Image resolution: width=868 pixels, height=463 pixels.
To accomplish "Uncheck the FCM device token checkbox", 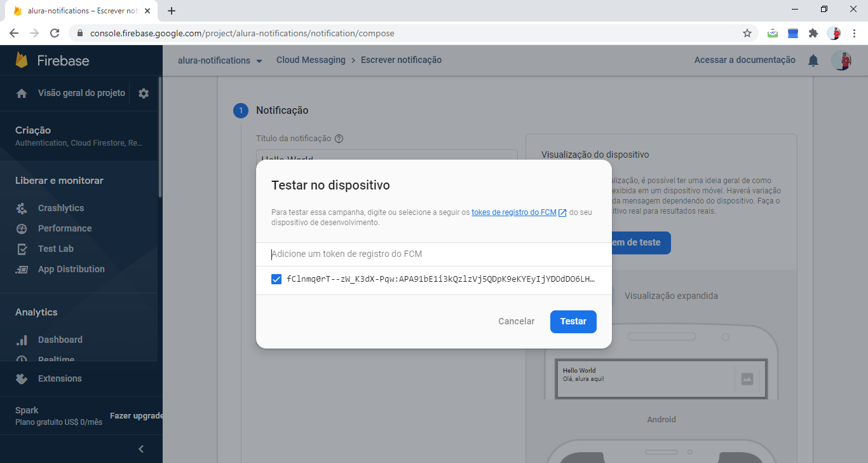I will (276, 279).
